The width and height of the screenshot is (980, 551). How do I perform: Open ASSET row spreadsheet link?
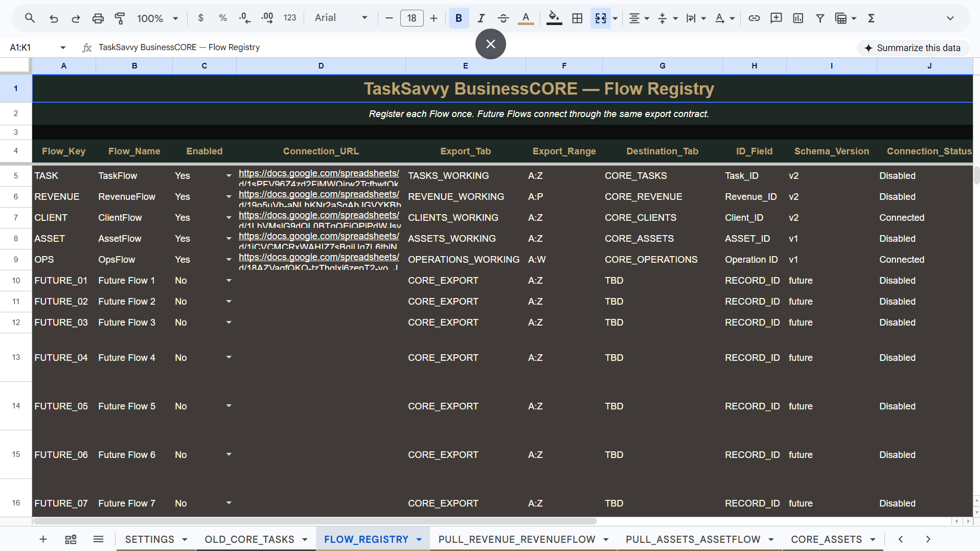coord(319,236)
